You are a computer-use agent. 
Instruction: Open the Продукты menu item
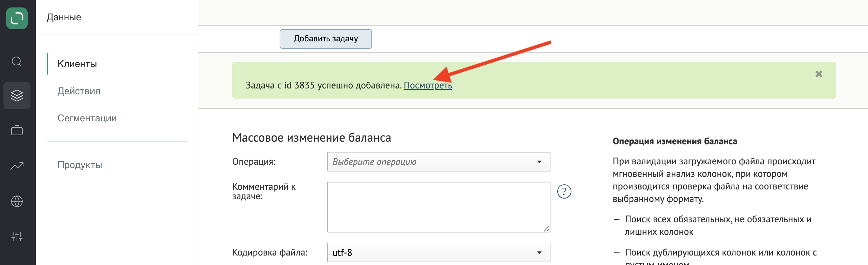[80, 165]
